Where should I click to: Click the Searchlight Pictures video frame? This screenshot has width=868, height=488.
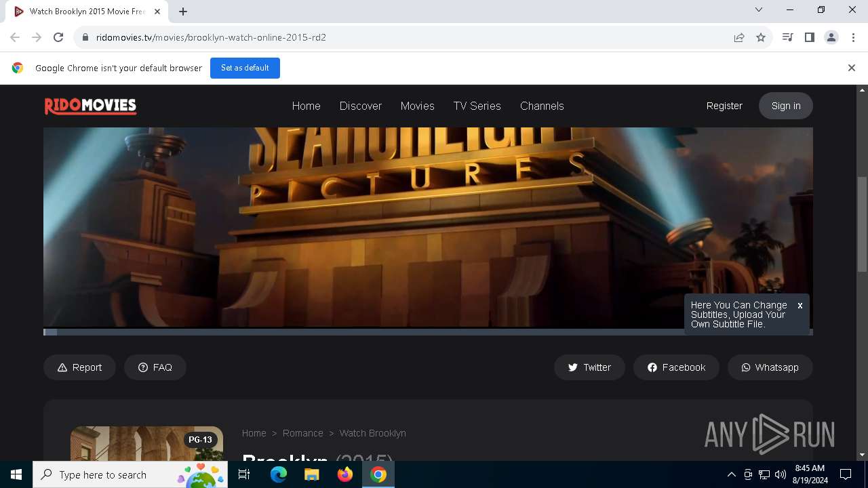428,228
